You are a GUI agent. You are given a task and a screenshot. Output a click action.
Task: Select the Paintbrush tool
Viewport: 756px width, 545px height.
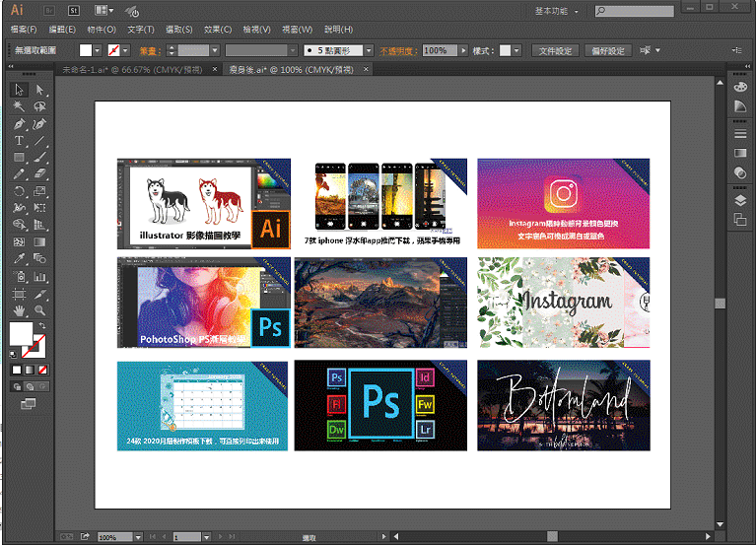point(39,157)
